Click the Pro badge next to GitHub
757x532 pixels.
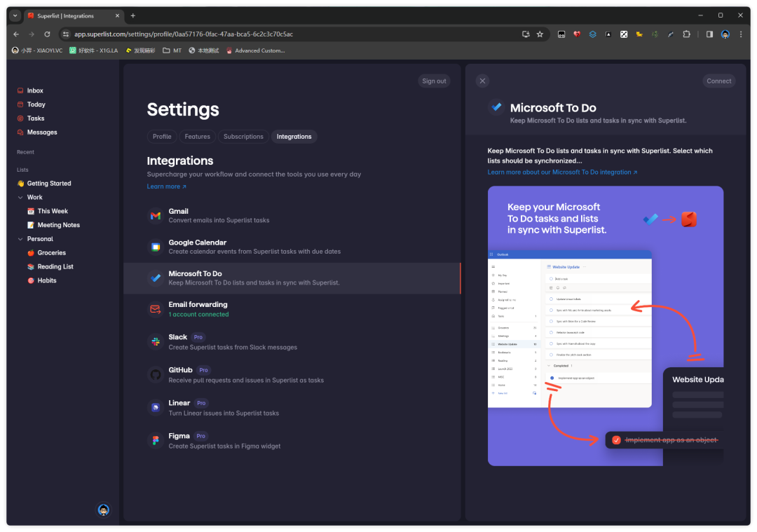(204, 370)
